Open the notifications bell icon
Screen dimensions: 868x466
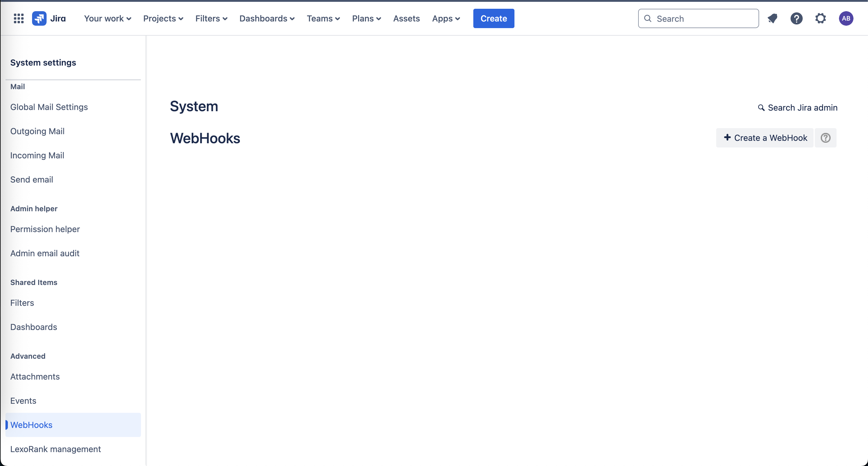tap(772, 18)
